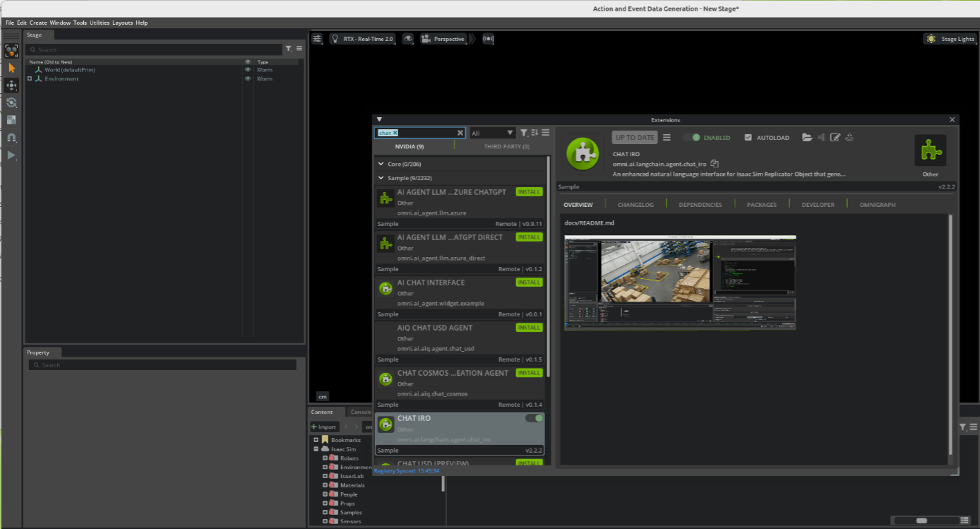Hide the Environment prim via its eye toggle
The width and height of the screenshot is (980, 529).
248,78
